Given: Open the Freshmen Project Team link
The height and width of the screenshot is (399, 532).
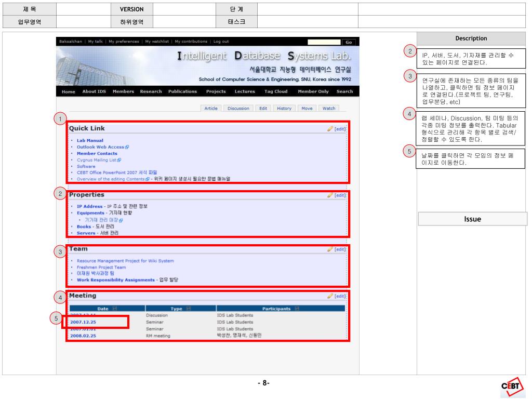Looking at the screenshot, I should (101, 268).
